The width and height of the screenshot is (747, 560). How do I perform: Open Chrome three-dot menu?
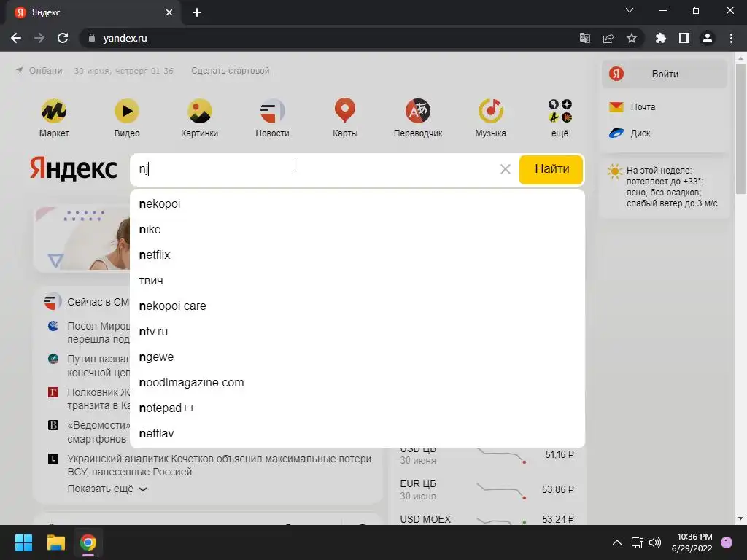tap(731, 38)
